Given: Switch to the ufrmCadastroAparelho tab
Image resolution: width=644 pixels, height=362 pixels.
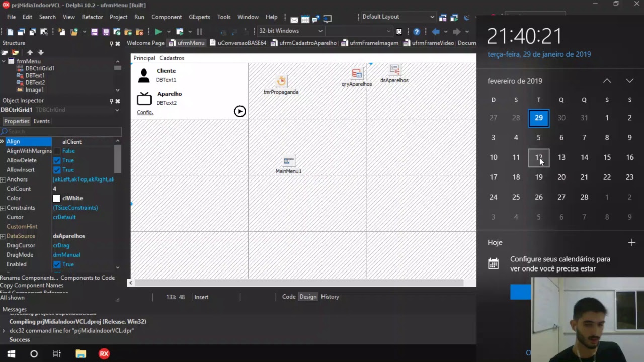Looking at the screenshot, I should (304, 43).
